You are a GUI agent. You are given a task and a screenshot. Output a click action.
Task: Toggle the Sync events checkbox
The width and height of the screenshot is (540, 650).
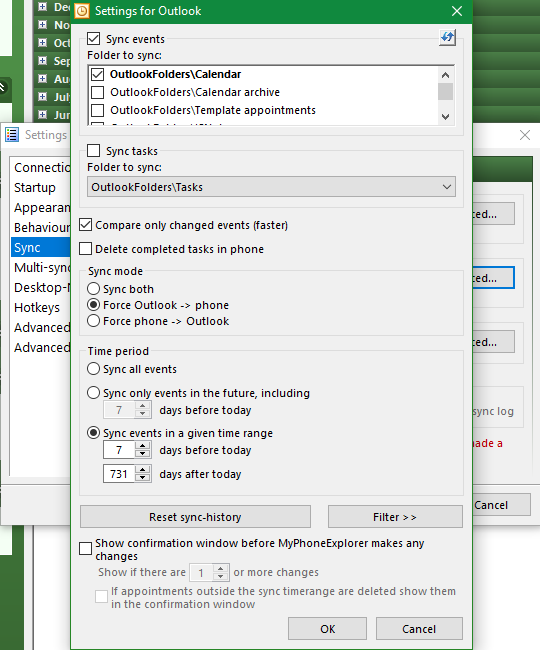pyautogui.click(x=94, y=39)
